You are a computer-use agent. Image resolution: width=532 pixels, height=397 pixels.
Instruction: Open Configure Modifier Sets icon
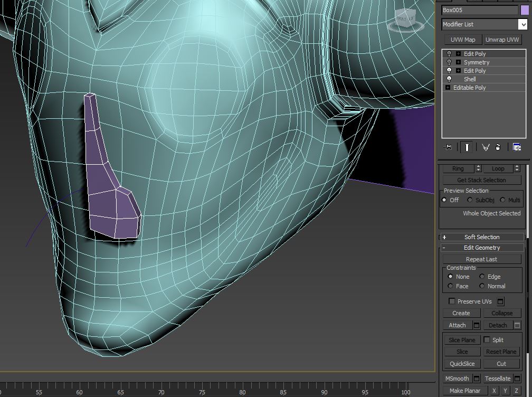click(517, 147)
